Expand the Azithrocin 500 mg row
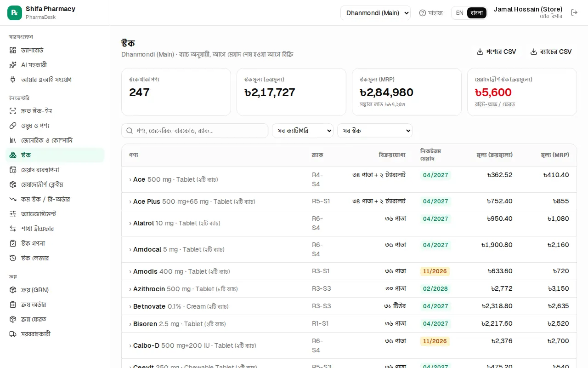 point(349,289)
